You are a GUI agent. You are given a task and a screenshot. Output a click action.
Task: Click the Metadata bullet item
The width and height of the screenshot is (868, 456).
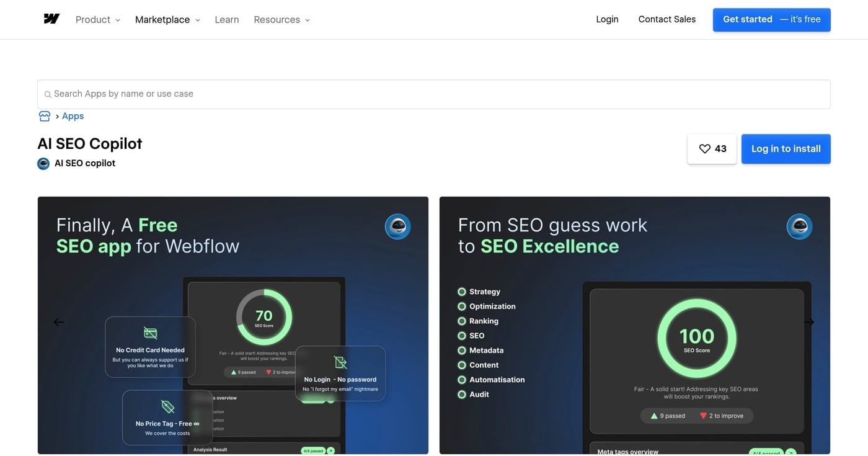(x=480, y=351)
